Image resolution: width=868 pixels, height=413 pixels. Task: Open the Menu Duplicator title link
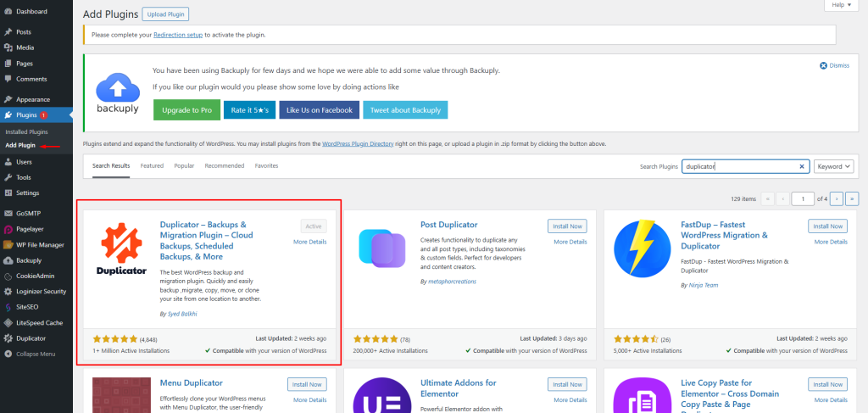(192, 383)
